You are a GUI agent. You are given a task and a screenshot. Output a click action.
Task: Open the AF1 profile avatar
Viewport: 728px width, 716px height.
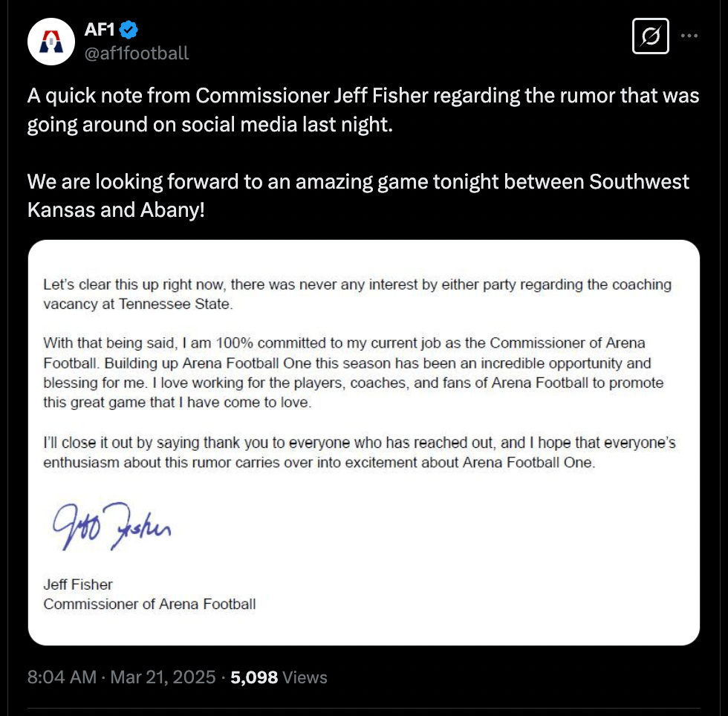pyautogui.click(x=49, y=43)
